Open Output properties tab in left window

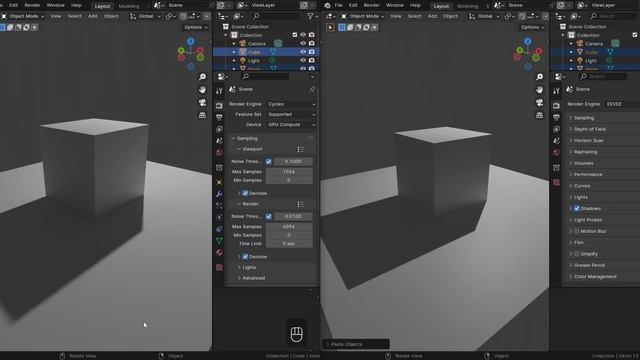click(219, 118)
